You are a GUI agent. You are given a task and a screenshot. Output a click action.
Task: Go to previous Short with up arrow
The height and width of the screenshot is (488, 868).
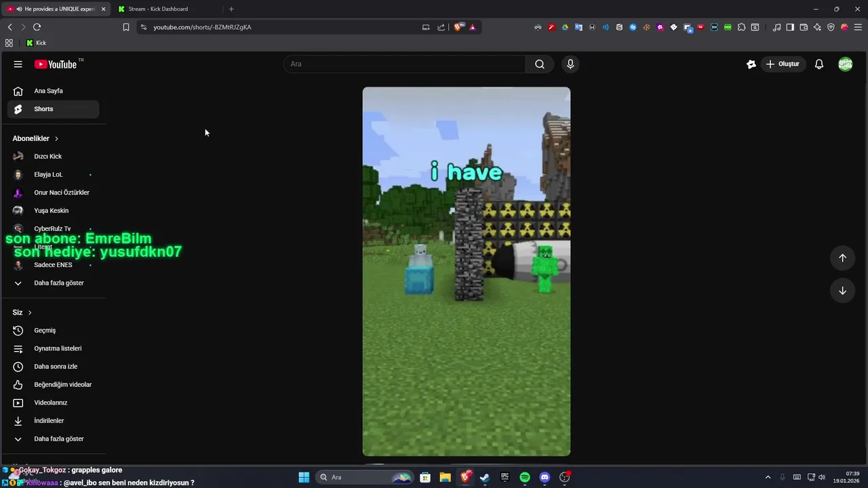(842, 258)
